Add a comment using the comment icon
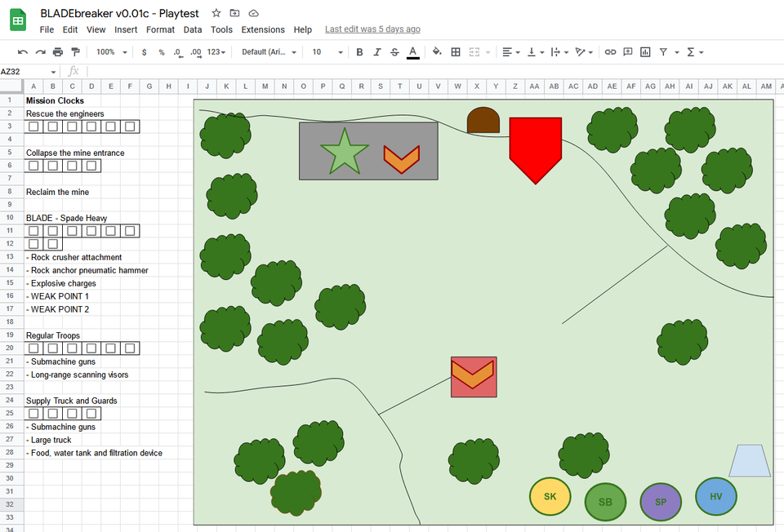784x532 pixels. (x=627, y=51)
